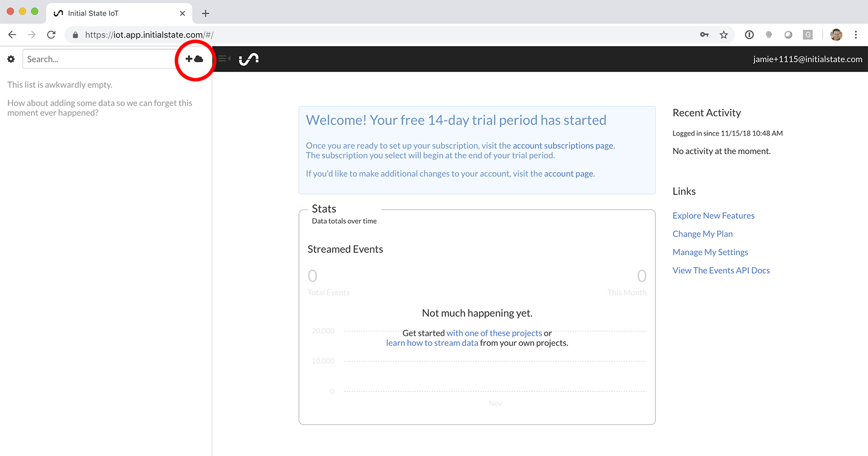Go to View The Events API Docs
868x456 pixels.
tap(721, 270)
